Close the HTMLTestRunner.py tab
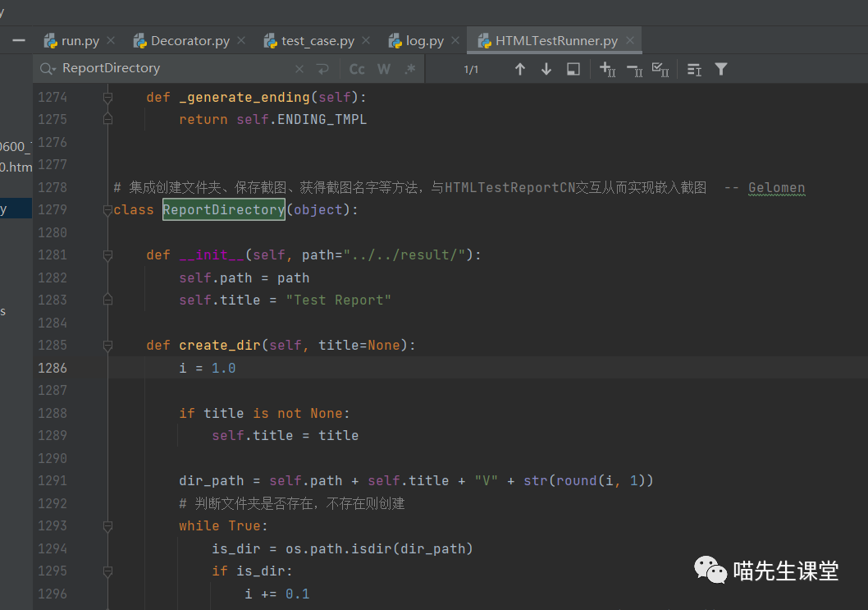This screenshot has width=868, height=610. [x=630, y=40]
